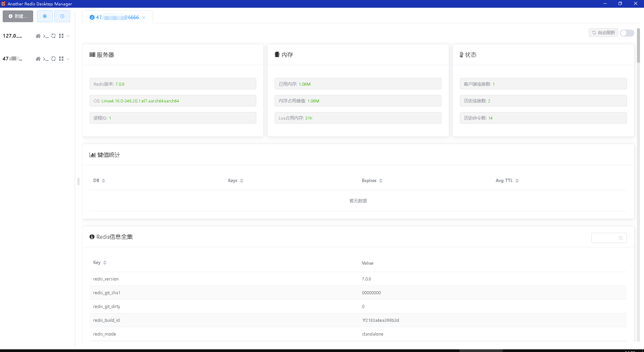
Task: Open grid menu for 47 connection
Action: coord(61,59)
